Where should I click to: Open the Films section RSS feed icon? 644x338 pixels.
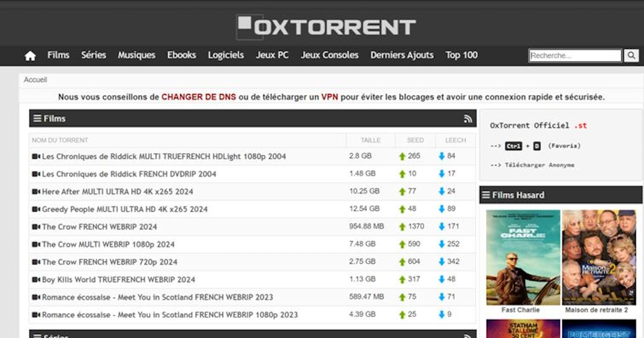(468, 119)
